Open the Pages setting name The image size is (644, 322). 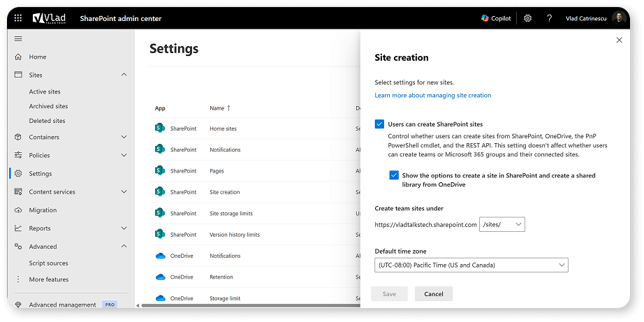pos(217,171)
